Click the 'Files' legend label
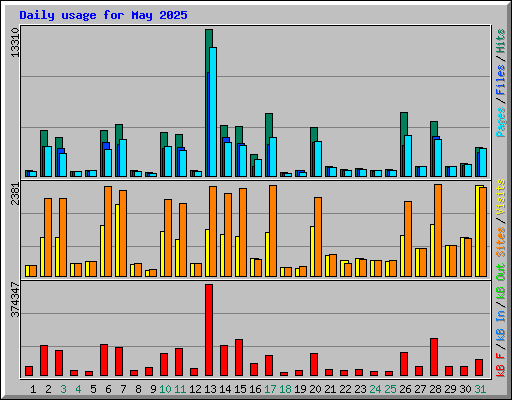The width and height of the screenshot is (512, 400). coord(501,80)
